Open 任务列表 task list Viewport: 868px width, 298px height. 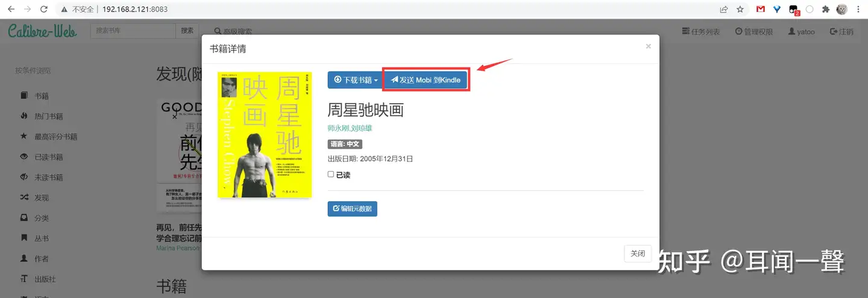[x=701, y=31]
